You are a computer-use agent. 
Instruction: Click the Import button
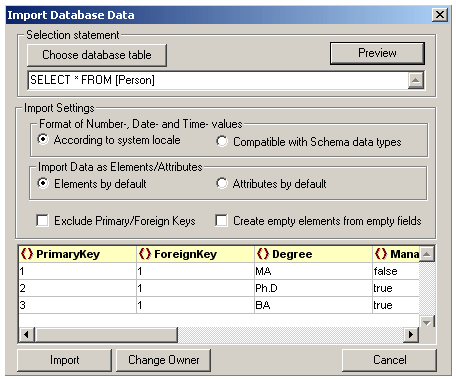64,360
